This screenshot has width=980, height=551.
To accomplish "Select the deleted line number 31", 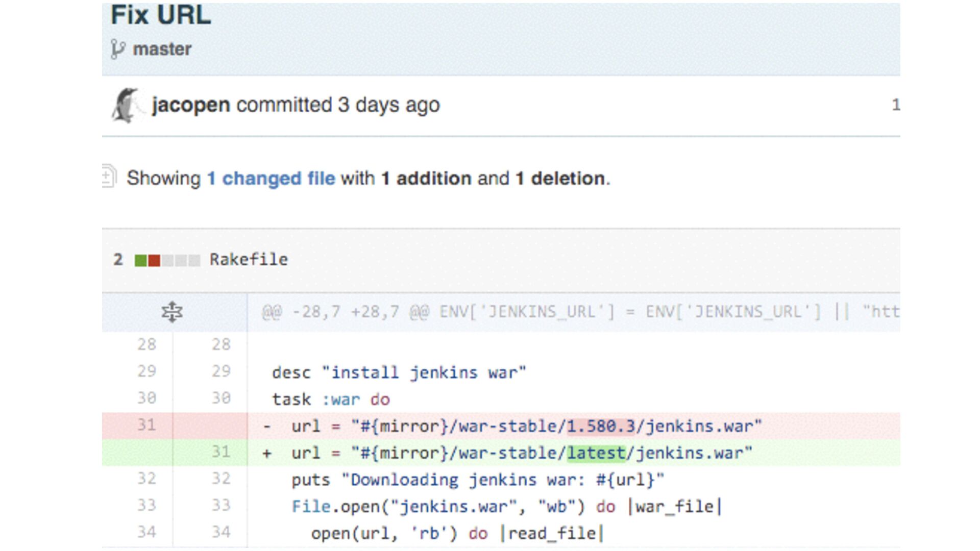I will pyautogui.click(x=146, y=425).
